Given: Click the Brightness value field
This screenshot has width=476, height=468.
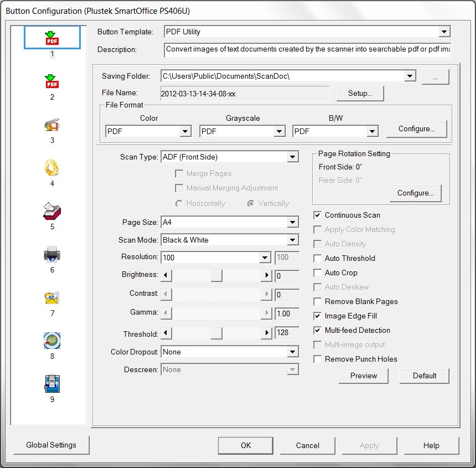Looking at the screenshot, I should tap(287, 276).
